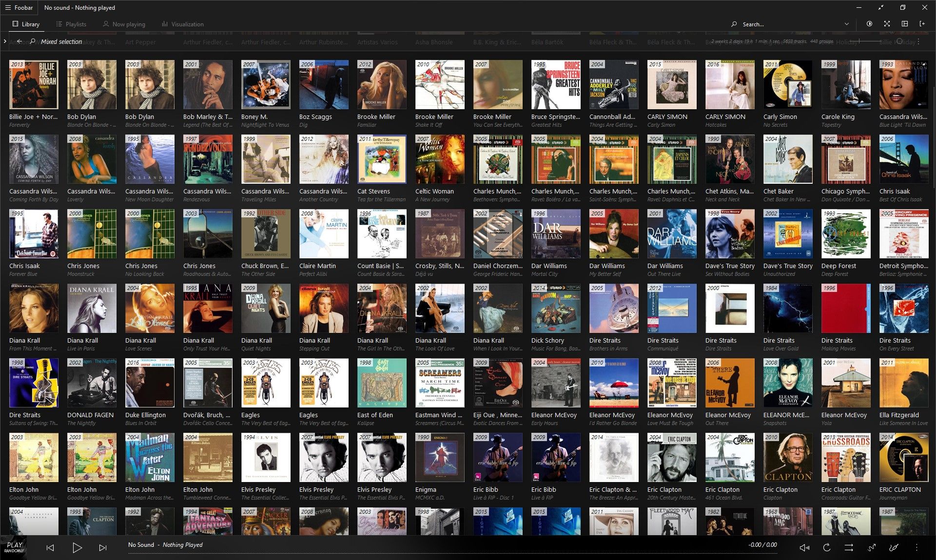
Task: Toggle the light/dark theme contrast icon
Action: click(x=869, y=24)
